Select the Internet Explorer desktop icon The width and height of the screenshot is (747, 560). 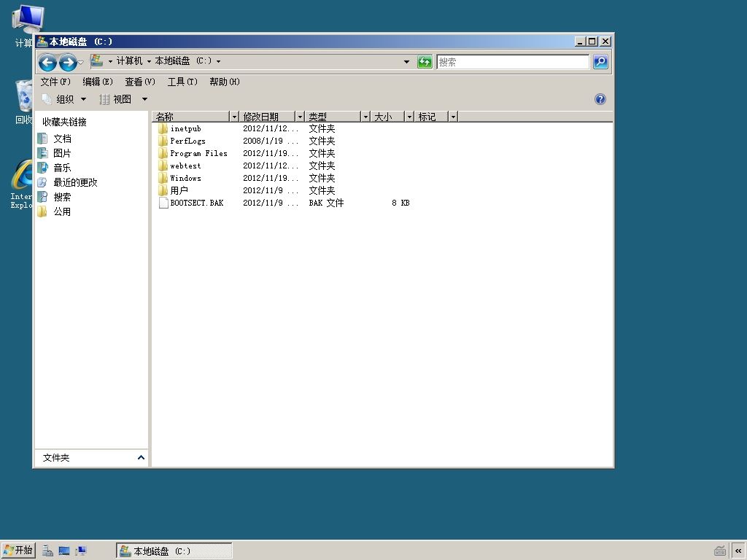[22, 174]
